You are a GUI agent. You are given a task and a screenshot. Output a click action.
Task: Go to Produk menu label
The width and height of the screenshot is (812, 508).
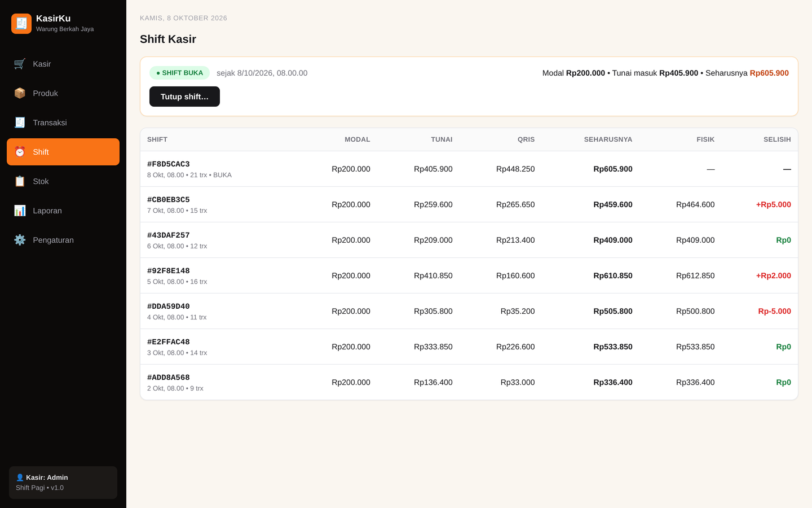45,93
